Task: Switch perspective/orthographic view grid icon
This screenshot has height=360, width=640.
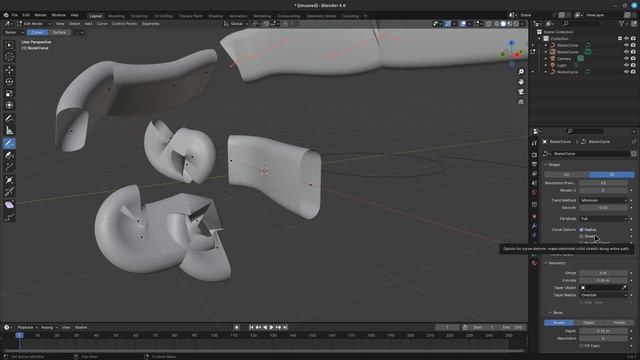Action: (x=521, y=102)
